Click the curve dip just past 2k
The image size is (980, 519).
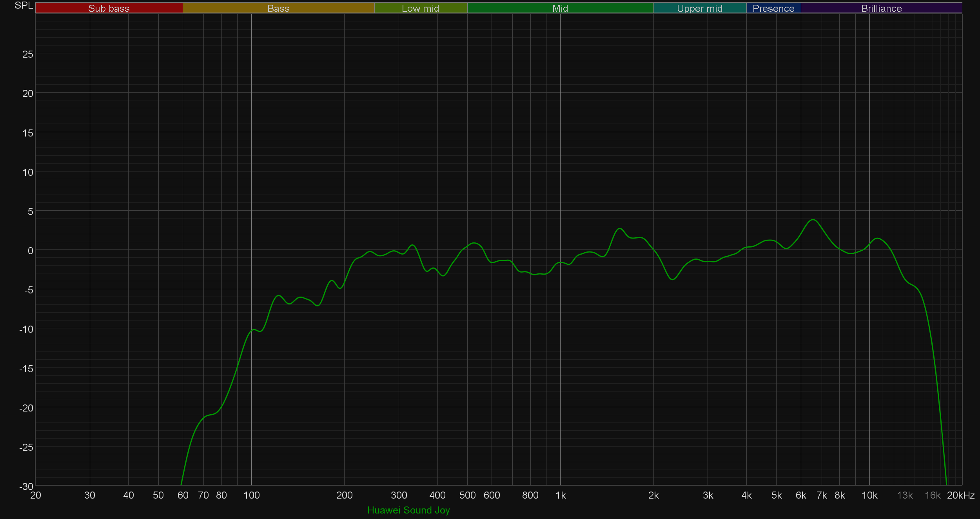coord(673,279)
